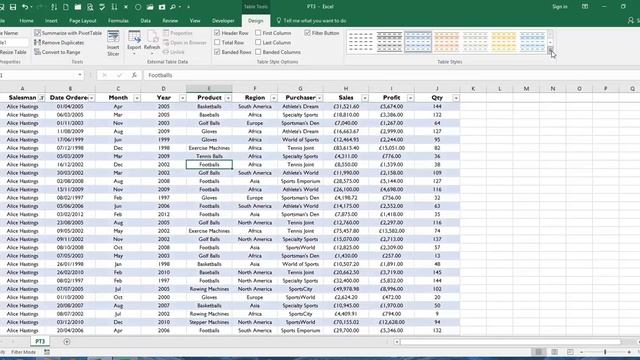The width and height of the screenshot is (640, 360).
Task: Open the Name Box dropdown arrow
Action: tap(80, 75)
